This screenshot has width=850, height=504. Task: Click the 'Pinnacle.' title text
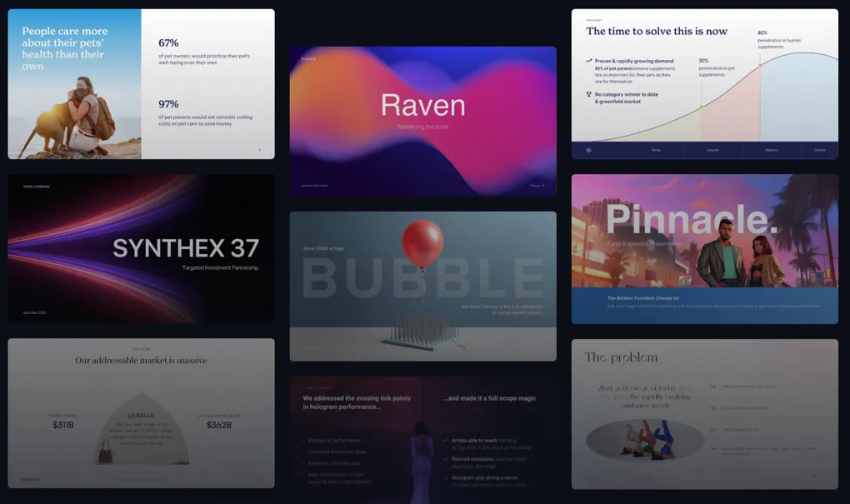point(692,219)
